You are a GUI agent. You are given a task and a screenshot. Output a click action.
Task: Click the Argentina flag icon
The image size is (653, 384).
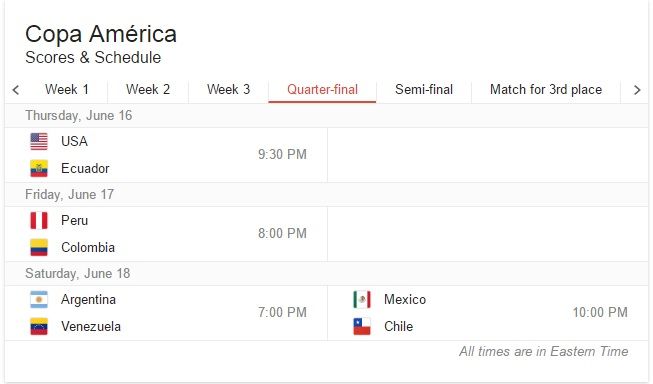tap(39, 300)
